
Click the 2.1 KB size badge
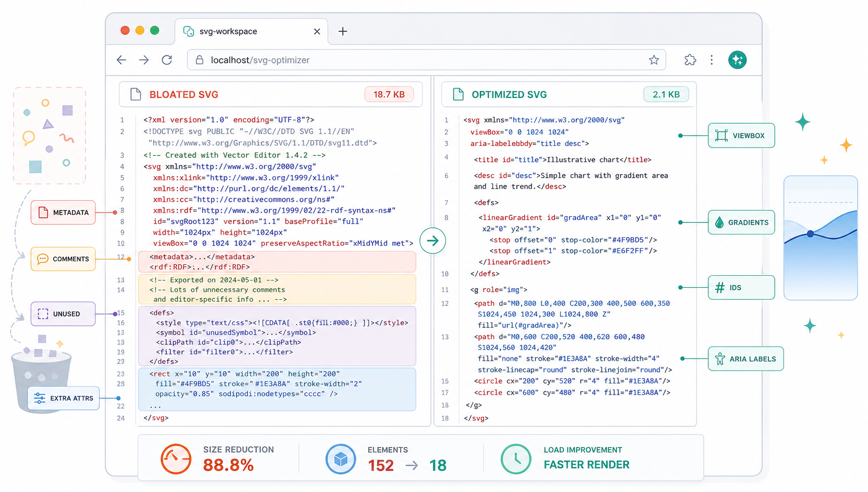666,94
